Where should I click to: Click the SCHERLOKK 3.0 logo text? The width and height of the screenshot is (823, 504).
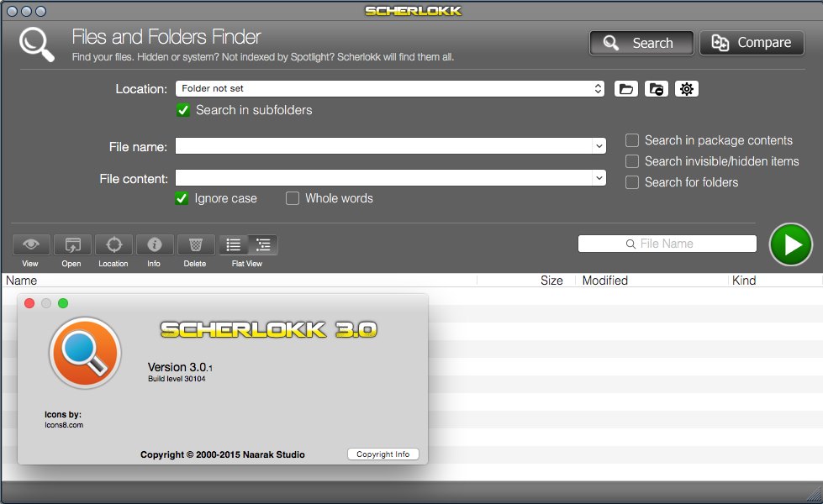click(x=269, y=329)
